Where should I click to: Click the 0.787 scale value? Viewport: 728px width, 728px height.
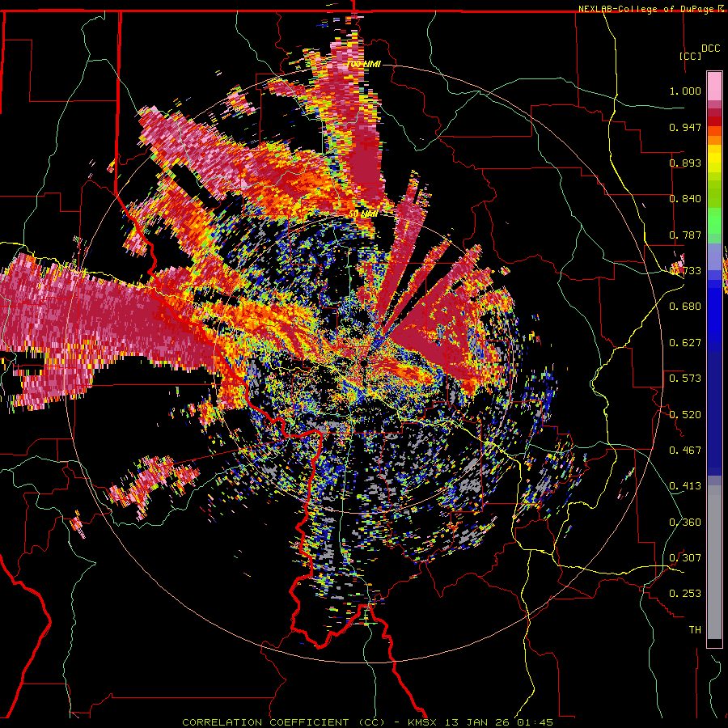point(685,235)
